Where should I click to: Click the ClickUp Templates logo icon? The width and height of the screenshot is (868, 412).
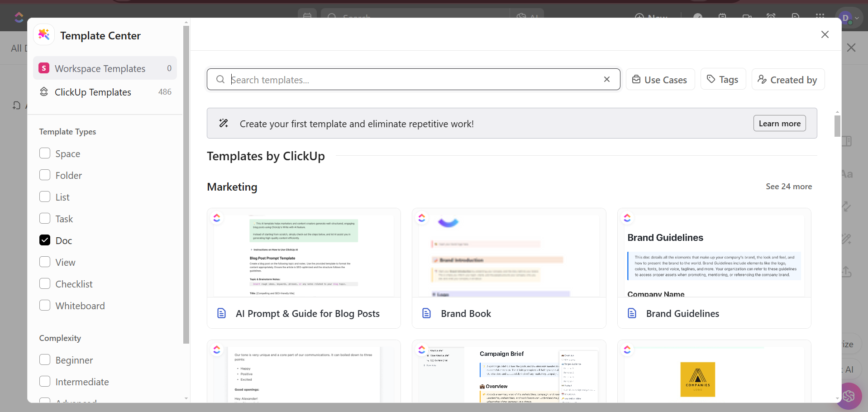(44, 92)
